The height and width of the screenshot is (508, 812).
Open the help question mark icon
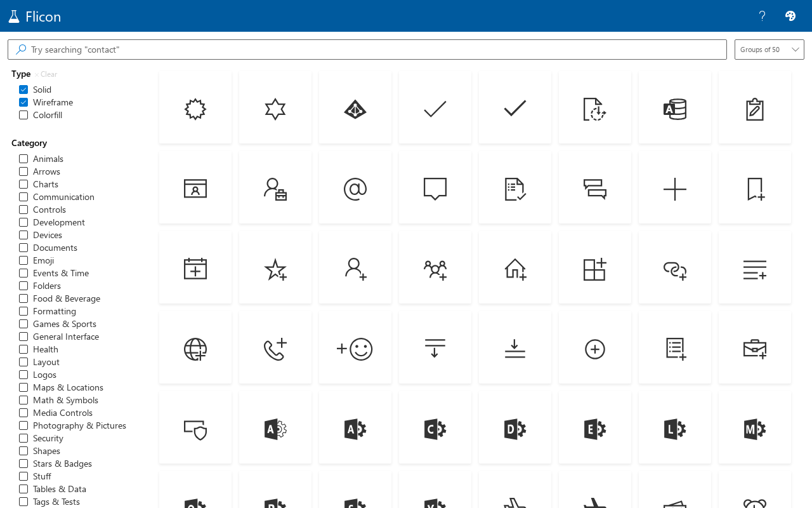(x=763, y=16)
